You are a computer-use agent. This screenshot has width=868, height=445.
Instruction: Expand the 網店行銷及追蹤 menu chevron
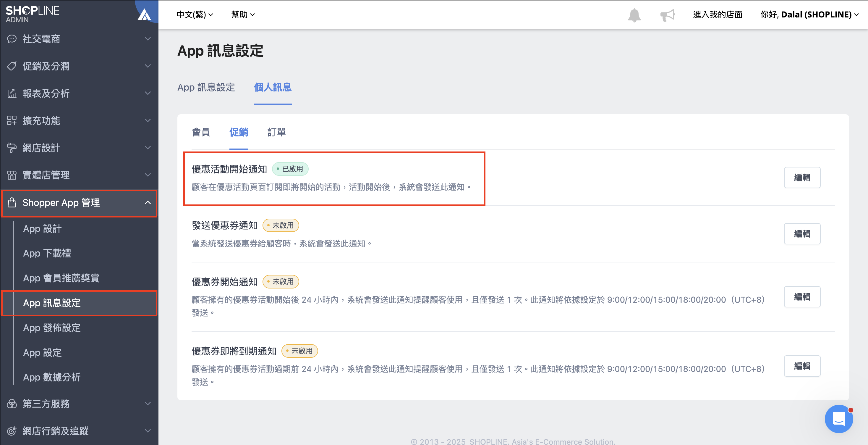148,431
